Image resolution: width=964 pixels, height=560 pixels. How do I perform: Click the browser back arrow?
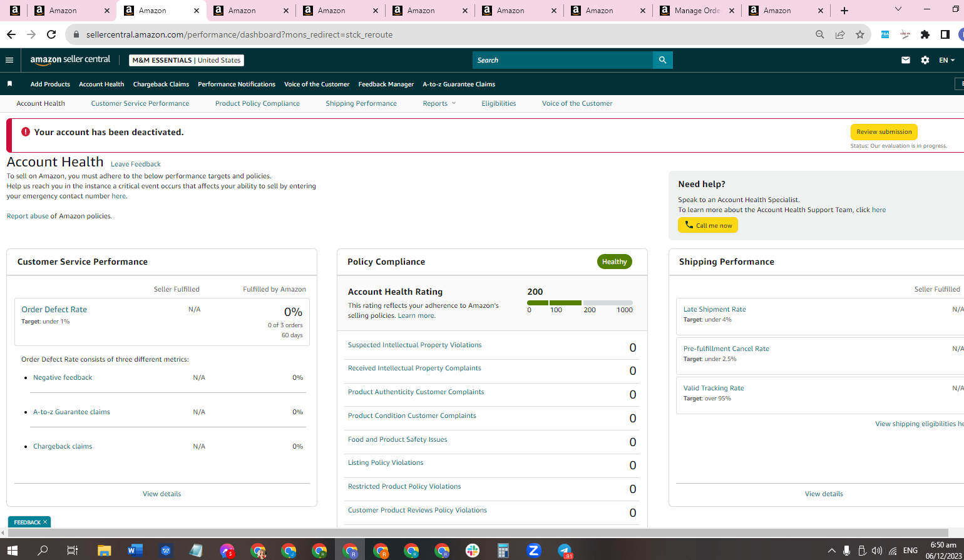(11, 34)
